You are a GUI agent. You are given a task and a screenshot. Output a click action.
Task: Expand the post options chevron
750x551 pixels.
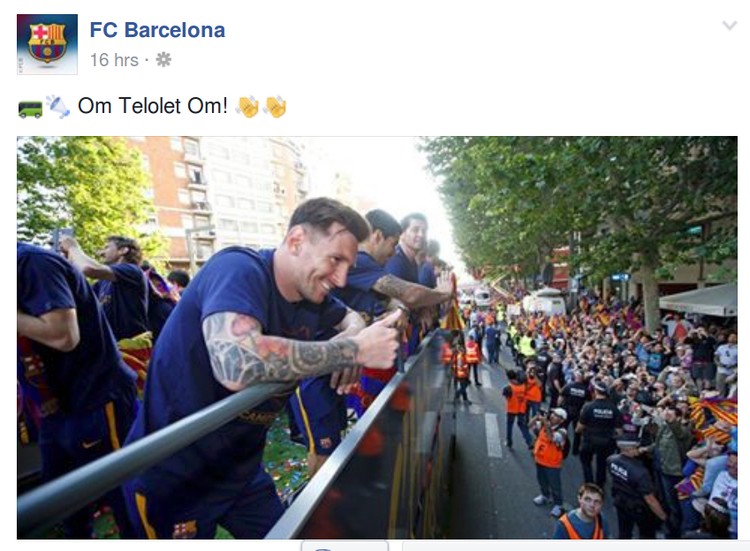coord(729,25)
